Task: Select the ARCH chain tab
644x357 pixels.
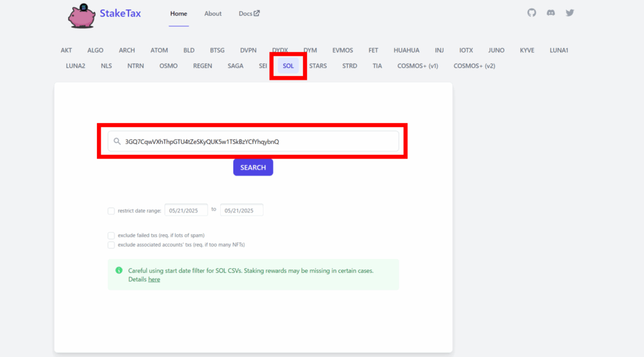Action: point(127,50)
